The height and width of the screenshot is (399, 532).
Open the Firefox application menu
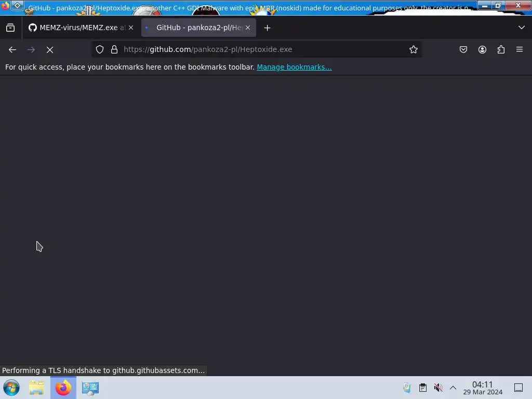click(520, 49)
